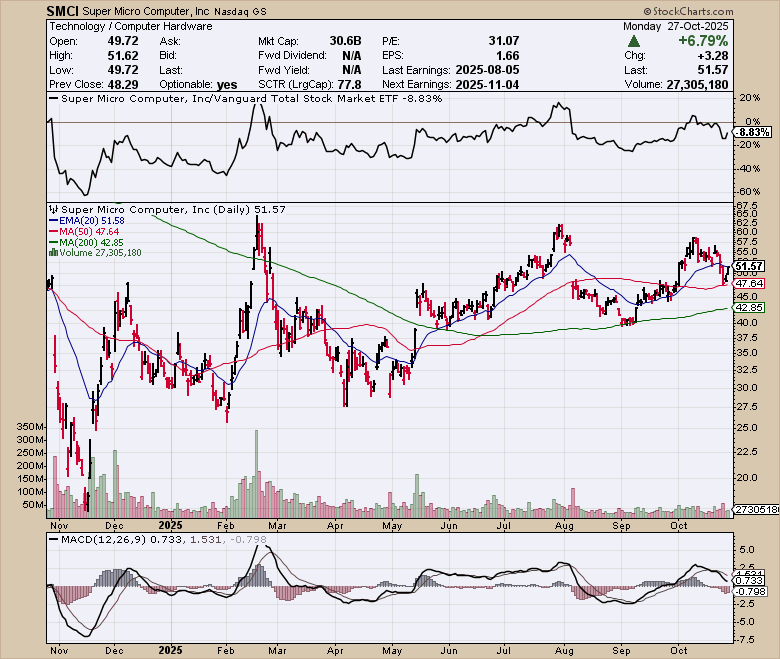Click the red 47.64 MA(50) axis tag
Viewport: 780px width, 659px height.
tap(749, 283)
